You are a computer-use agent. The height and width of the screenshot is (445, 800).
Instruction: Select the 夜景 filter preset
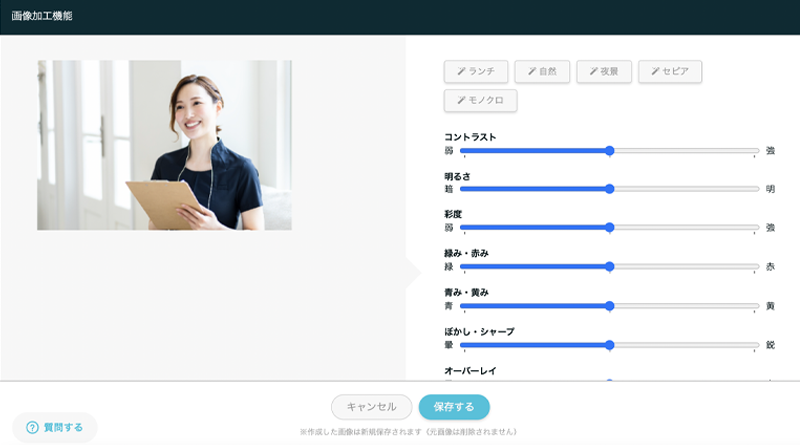(x=604, y=72)
